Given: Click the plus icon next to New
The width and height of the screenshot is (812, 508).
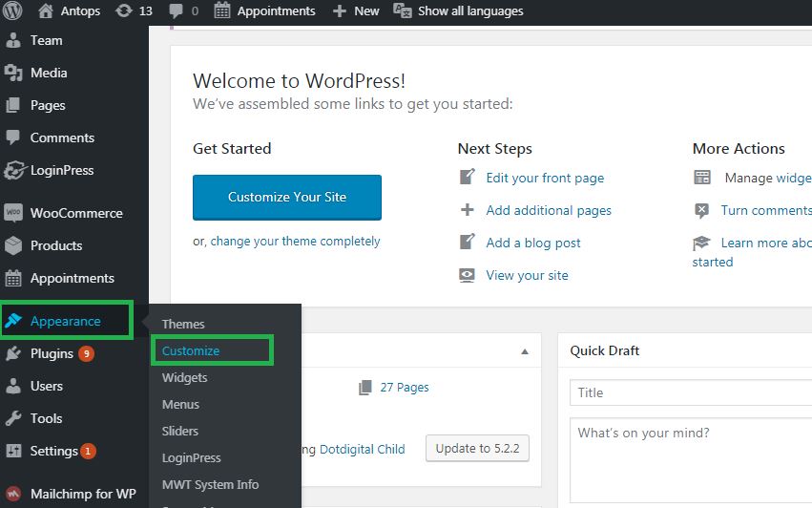Looking at the screenshot, I should 339,11.
